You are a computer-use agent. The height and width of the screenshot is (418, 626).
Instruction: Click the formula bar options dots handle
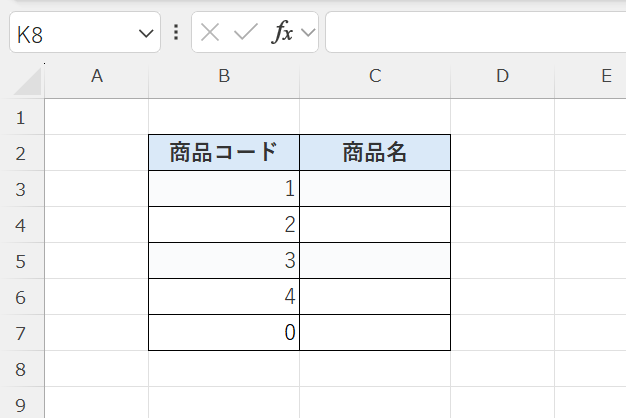(176, 33)
